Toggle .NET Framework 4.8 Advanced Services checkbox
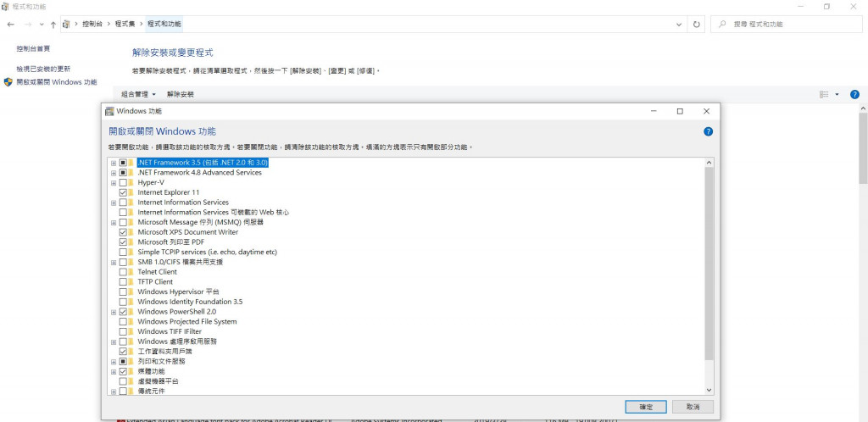The height and width of the screenshot is (422, 868). point(123,173)
